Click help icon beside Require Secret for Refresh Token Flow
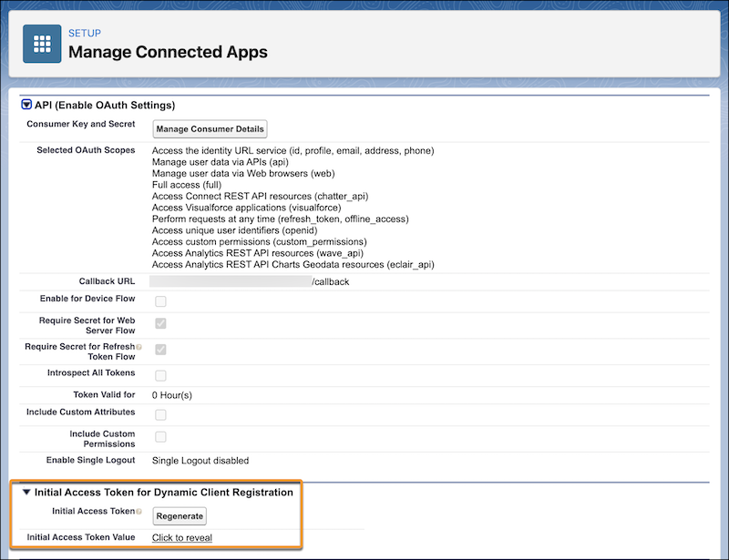Screen dimensions: 729x560 tap(139, 347)
